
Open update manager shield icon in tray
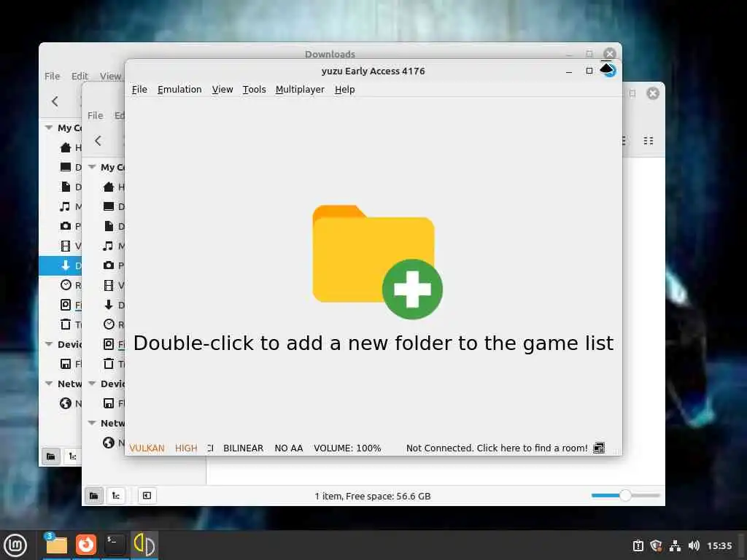[x=657, y=545]
